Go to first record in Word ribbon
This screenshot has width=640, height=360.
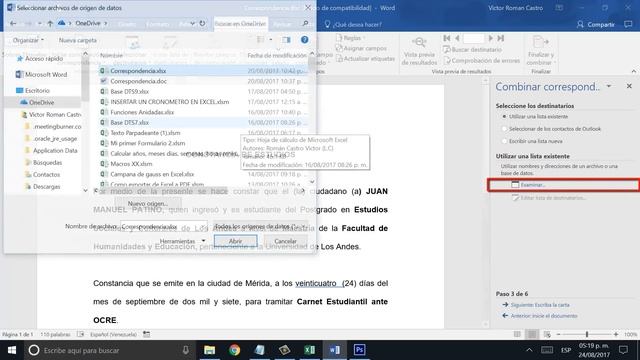pos(447,38)
